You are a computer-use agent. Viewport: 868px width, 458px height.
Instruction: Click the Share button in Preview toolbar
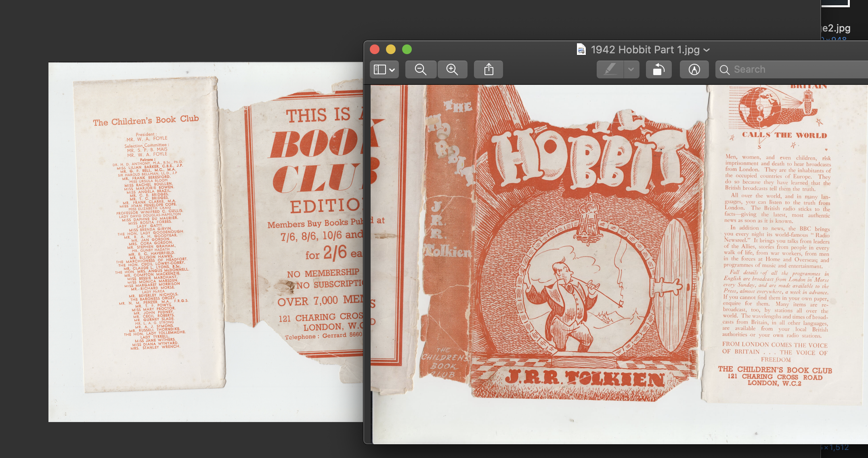click(489, 69)
